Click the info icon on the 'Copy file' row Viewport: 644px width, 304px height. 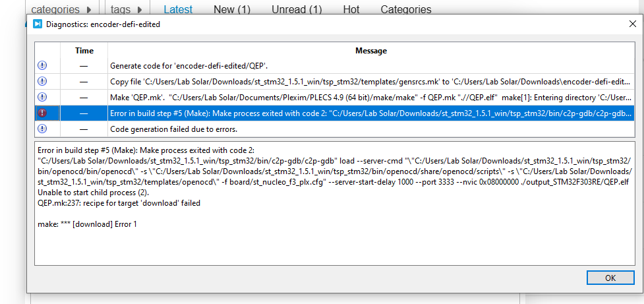click(x=42, y=81)
